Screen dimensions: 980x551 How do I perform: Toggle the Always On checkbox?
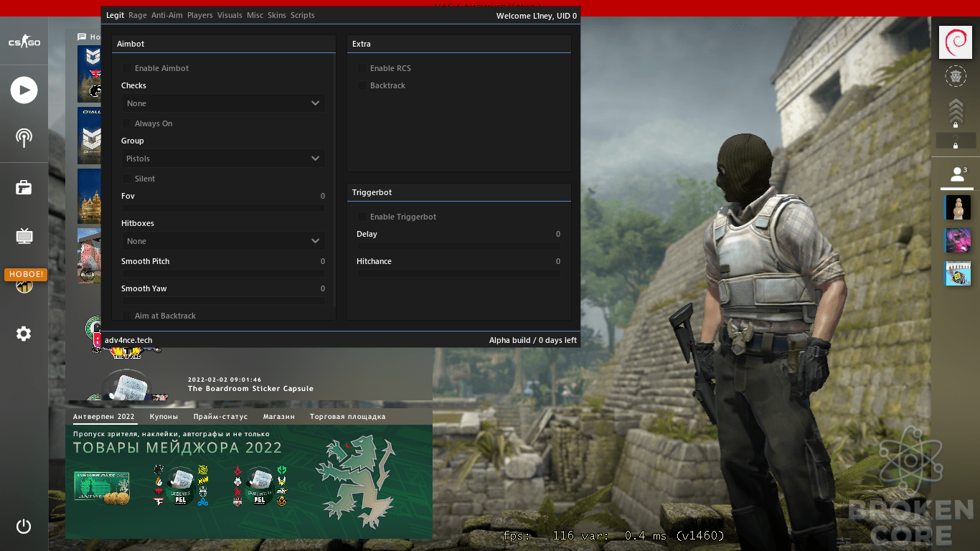128,123
